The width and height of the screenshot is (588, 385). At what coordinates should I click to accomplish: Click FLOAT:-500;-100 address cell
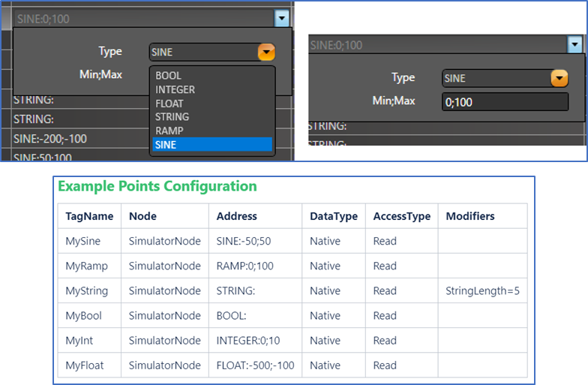[x=253, y=365]
